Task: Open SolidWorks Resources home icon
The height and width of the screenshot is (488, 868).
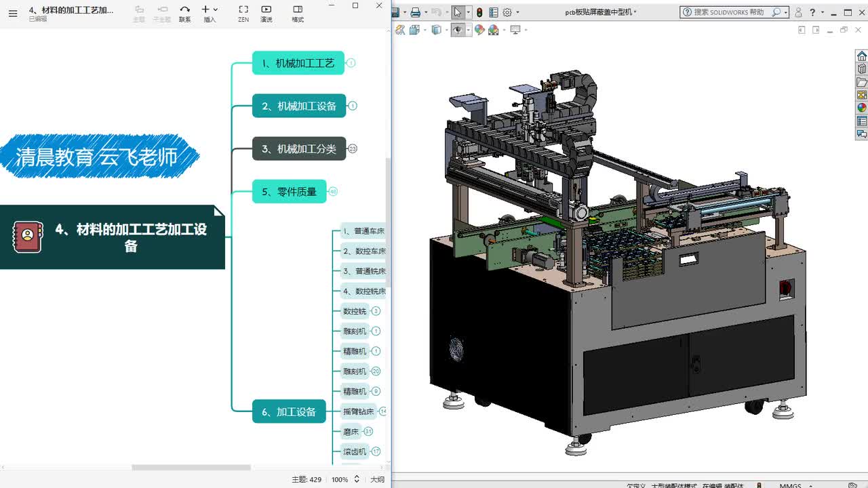Action: click(862, 56)
